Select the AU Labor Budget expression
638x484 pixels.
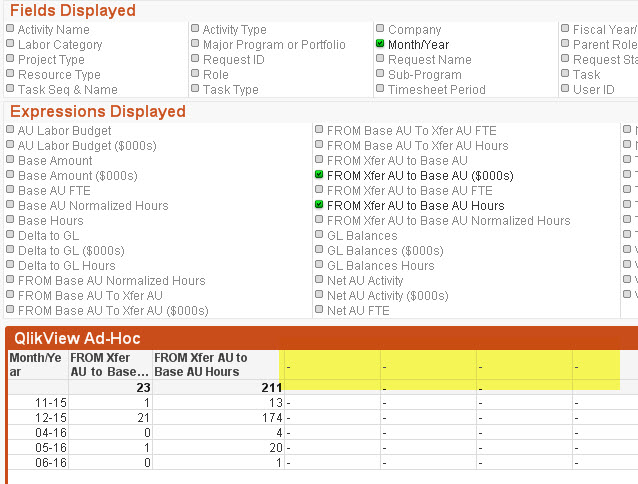click(x=10, y=130)
